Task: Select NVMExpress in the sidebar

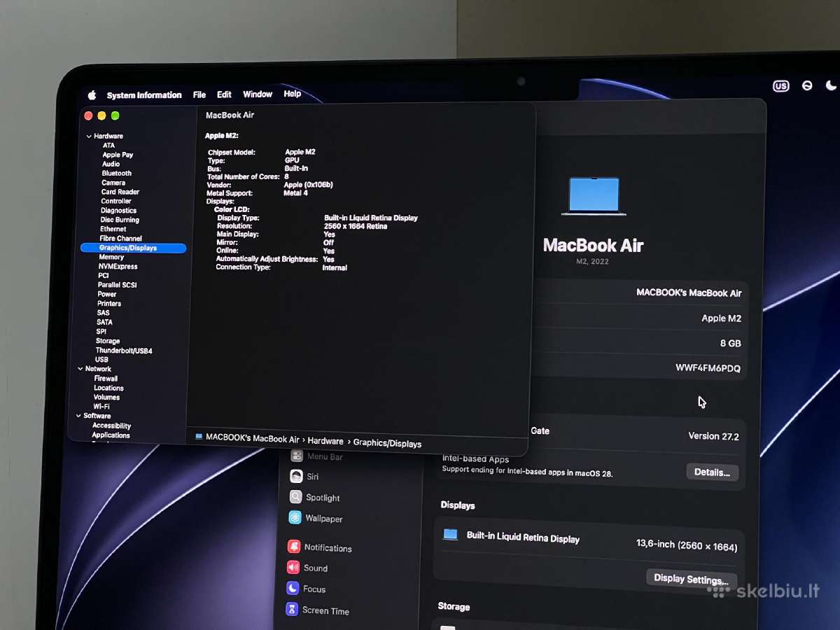Action: pyautogui.click(x=118, y=266)
